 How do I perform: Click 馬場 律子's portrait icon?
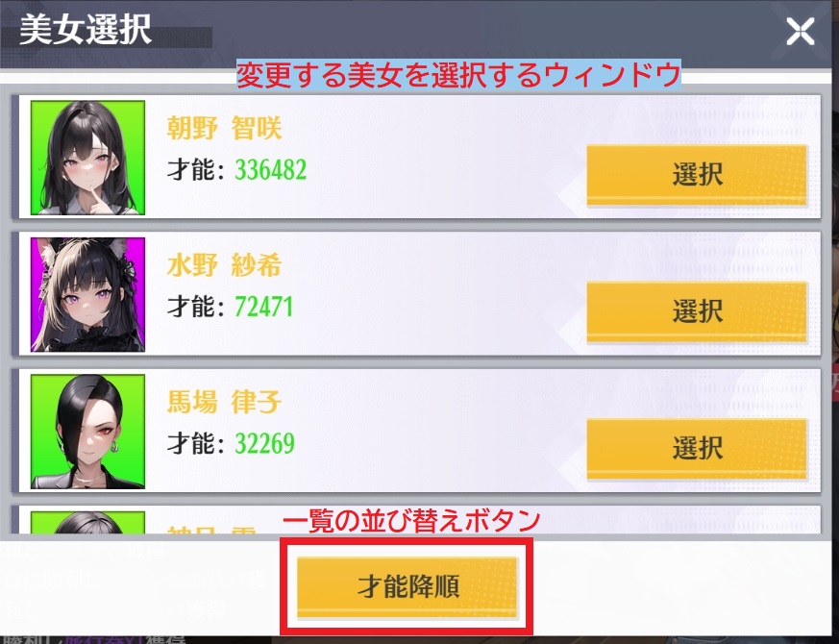tap(87, 432)
